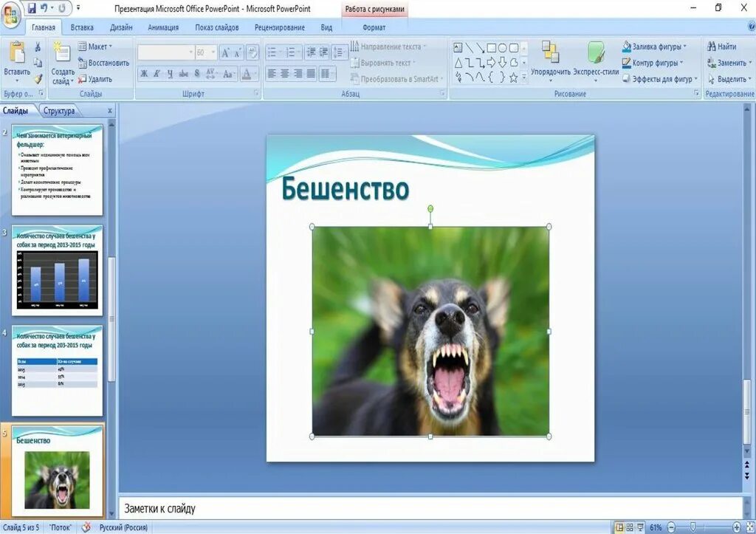The height and width of the screenshot is (534, 756).
Task: Increase list indent level
Action: [x=323, y=52]
